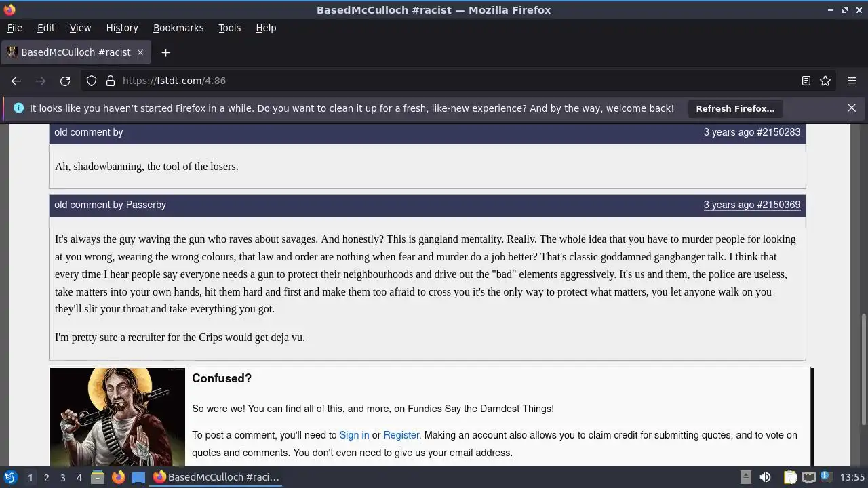Reload the current page

pyautogui.click(x=65, y=81)
